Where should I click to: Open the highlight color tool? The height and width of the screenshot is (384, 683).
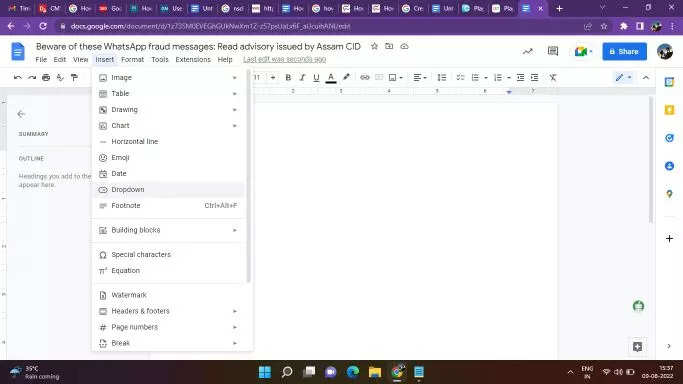click(346, 77)
